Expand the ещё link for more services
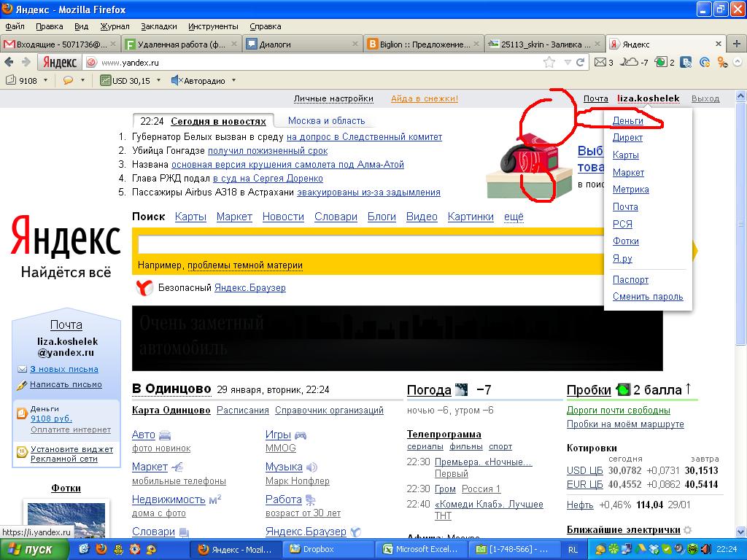747x560 pixels. (x=514, y=217)
